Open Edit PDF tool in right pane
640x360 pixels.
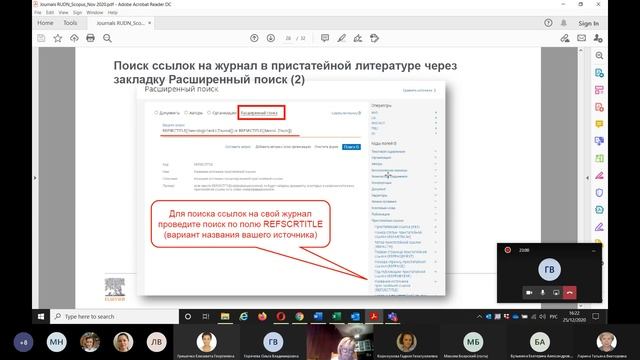tap(599, 90)
